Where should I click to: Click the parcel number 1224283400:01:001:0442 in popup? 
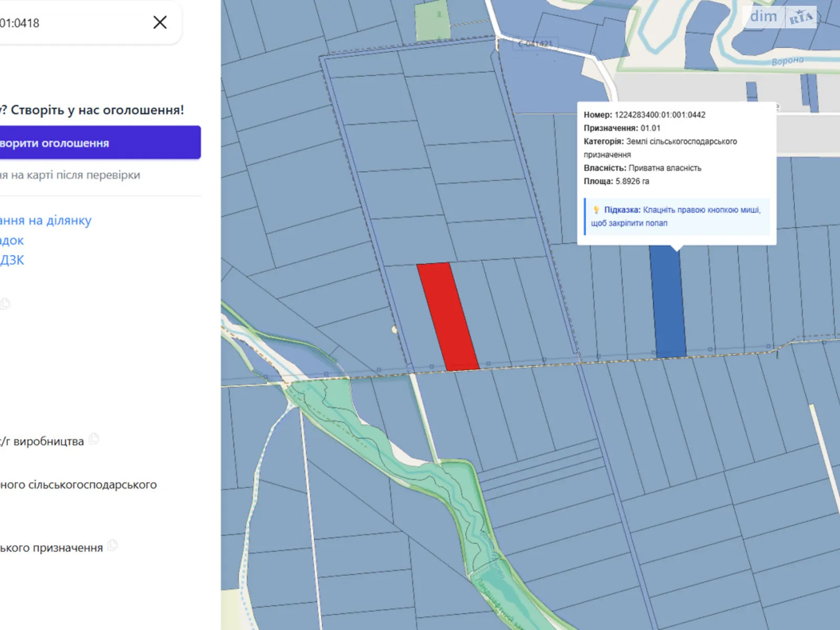tap(659, 115)
